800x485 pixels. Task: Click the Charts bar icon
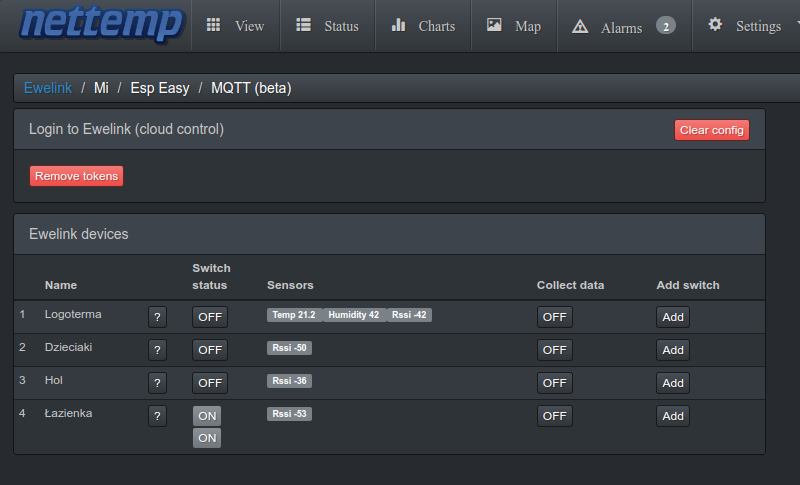398,25
